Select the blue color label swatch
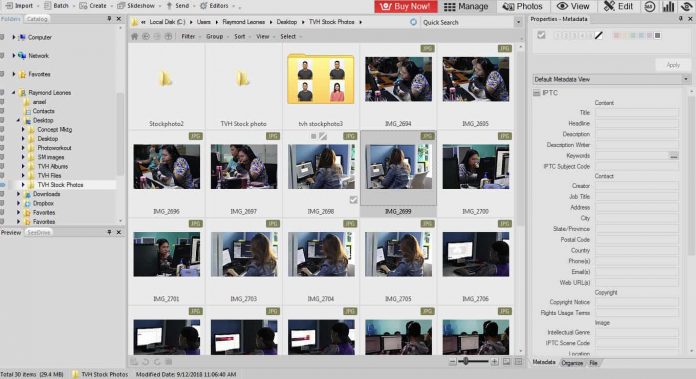This screenshot has width=696, height=379. point(641,36)
